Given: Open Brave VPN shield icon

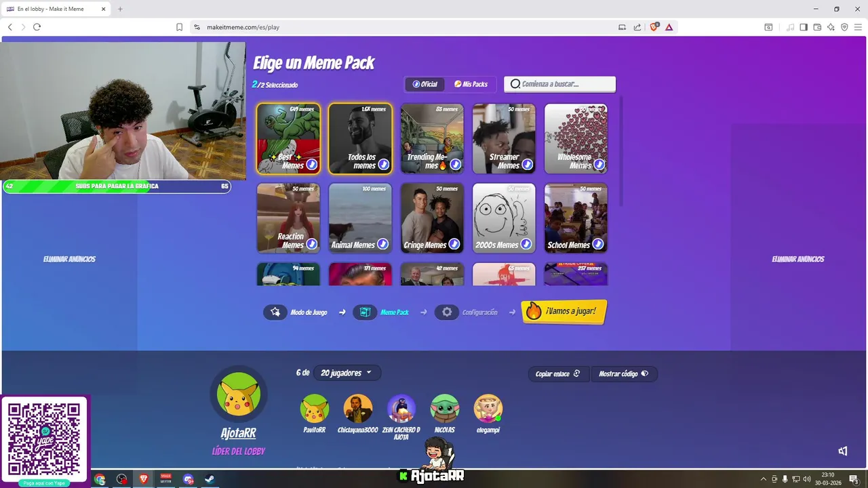Looking at the screenshot, I should [x=844, y=27].
